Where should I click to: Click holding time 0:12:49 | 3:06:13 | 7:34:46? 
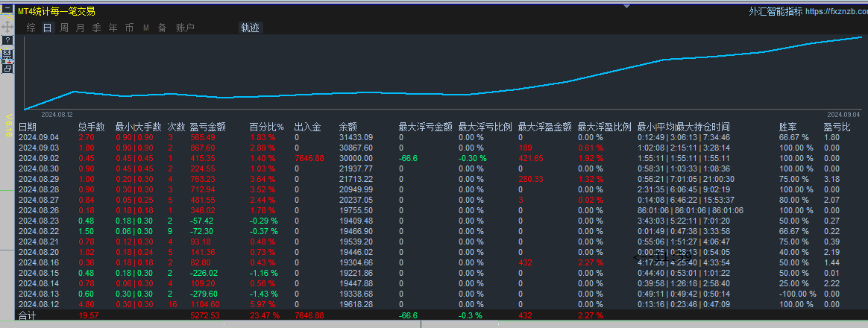684,137
